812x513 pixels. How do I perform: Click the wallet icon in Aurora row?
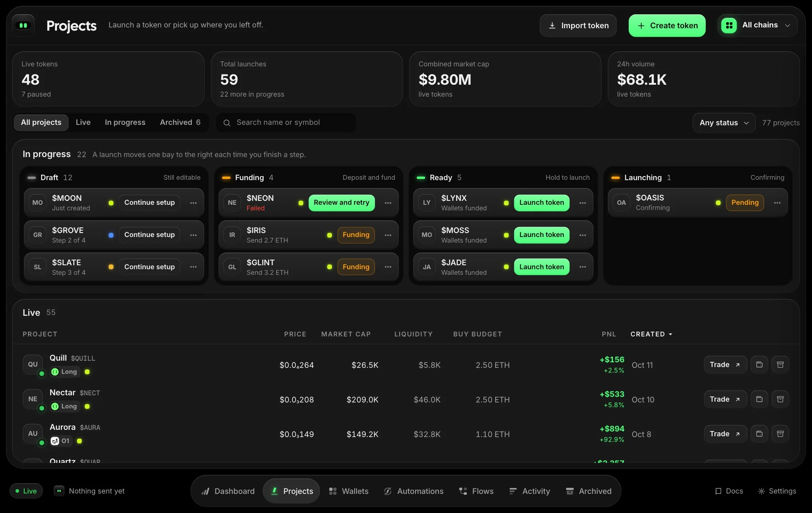(x=759, y=434)
